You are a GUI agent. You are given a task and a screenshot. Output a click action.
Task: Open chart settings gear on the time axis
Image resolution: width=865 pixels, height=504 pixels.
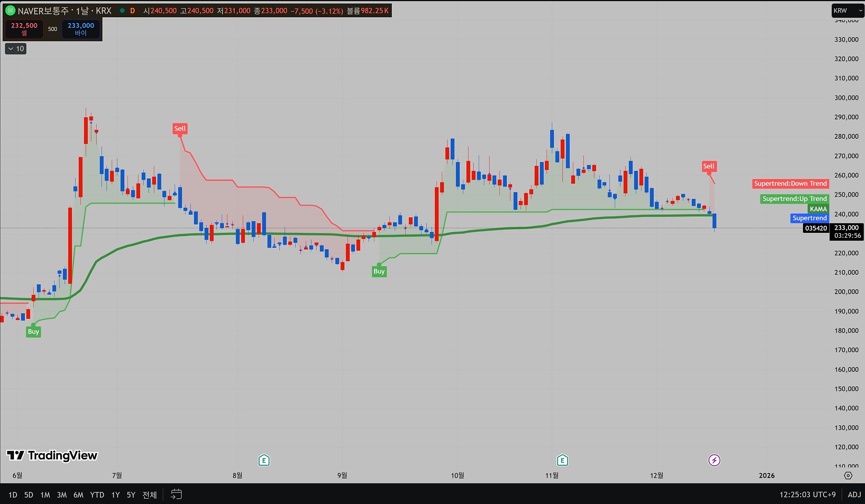[x=848, y=476]
